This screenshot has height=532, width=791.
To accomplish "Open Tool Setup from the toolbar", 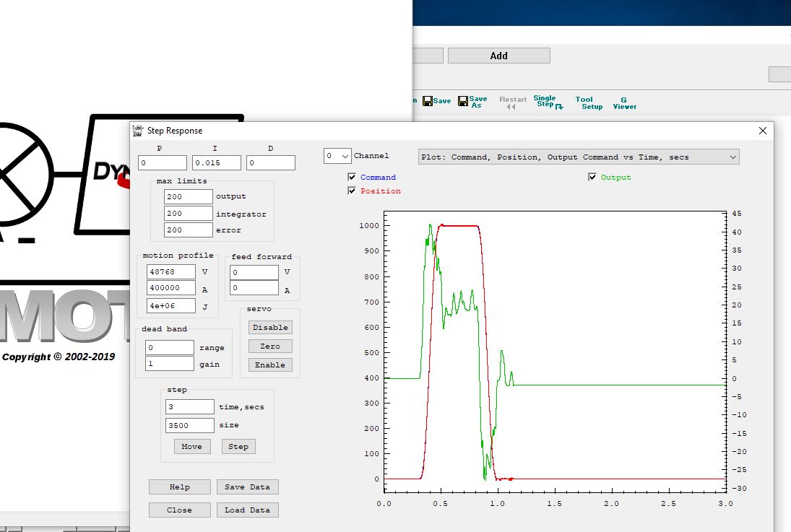I will click(x=589, y=103).
